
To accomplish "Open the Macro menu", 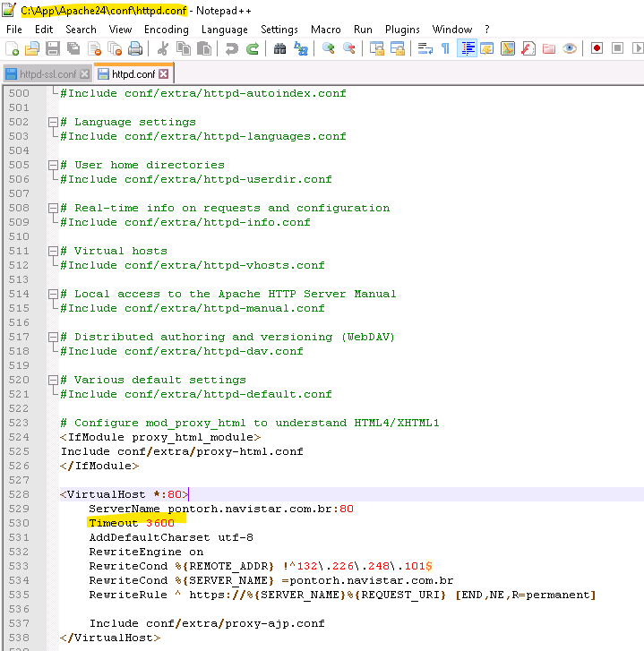I will 326,30.
